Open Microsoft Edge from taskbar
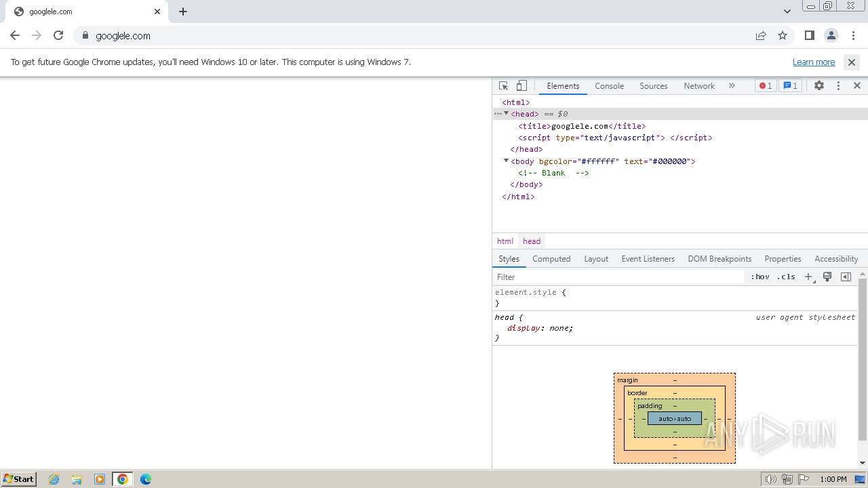Viewport: 868px width, 488px height. click(x=146, y=479)
